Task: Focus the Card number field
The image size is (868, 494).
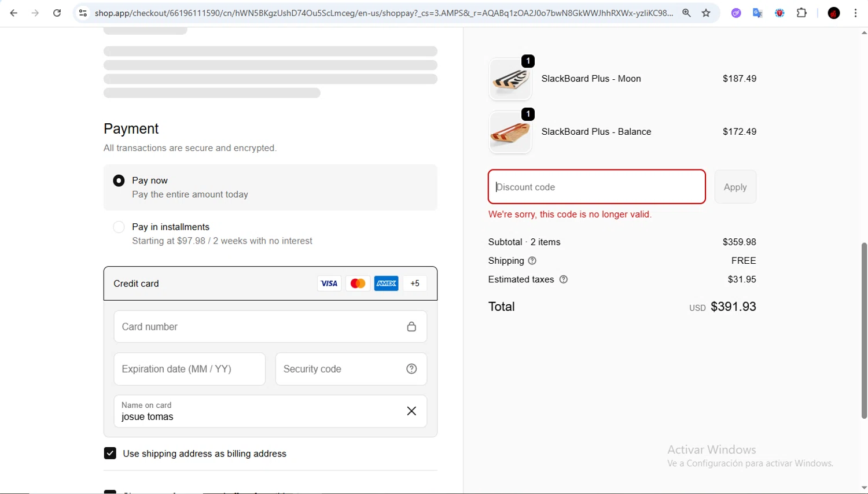Action: (270, 327)
